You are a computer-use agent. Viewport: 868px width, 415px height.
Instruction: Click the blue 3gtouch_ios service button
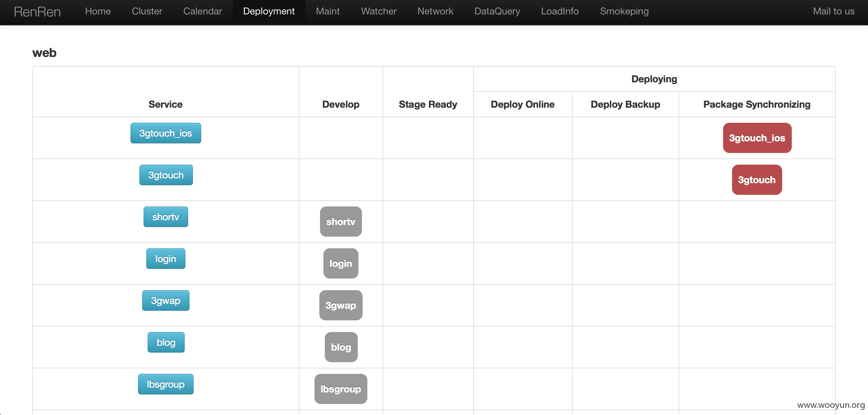[165, 133]
